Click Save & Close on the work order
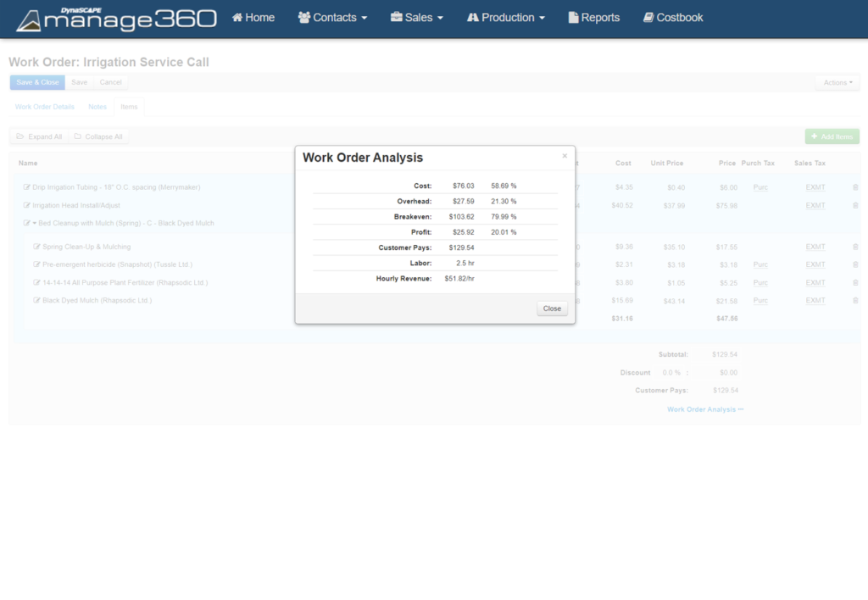Viewport: 868px width, 600px height. pyautogui.click(x=36, y=82)
